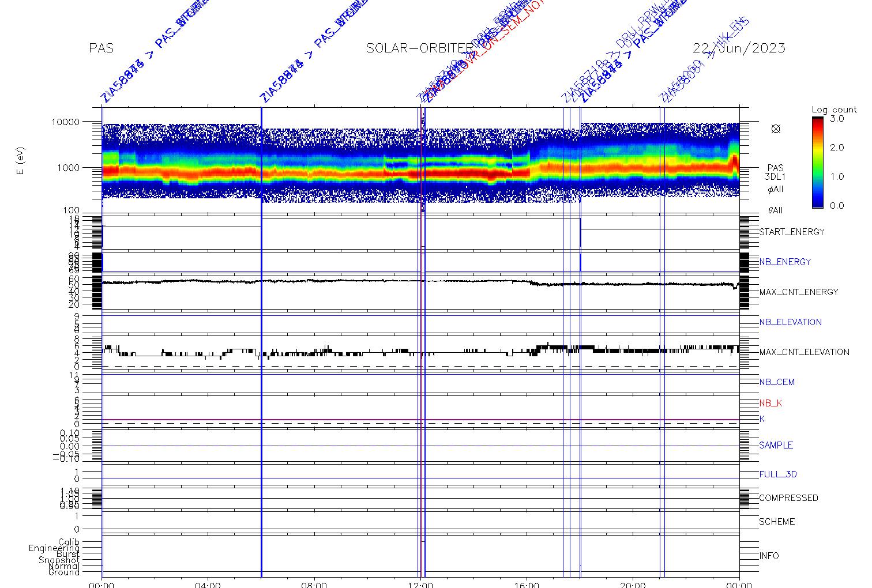The width and height of the screenshot is (872, 588).
Task: Click the 08:00 time axis label
Action: click(x=314, y=585)
